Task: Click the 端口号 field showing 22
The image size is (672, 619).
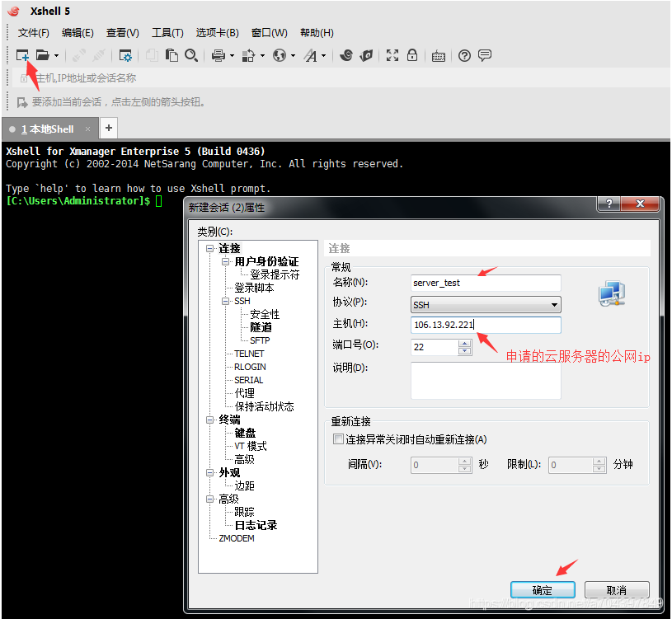Action: (435, 347)
